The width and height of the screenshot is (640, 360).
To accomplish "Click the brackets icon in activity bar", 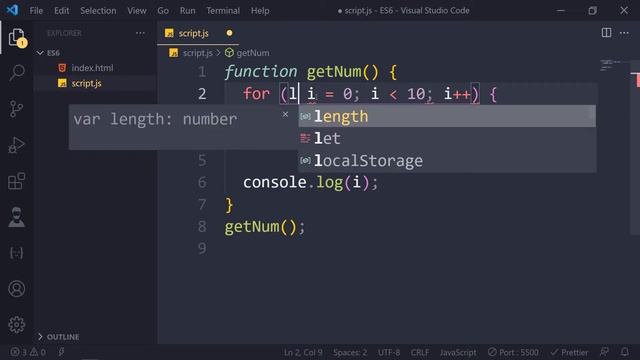I will click(16, 253).
